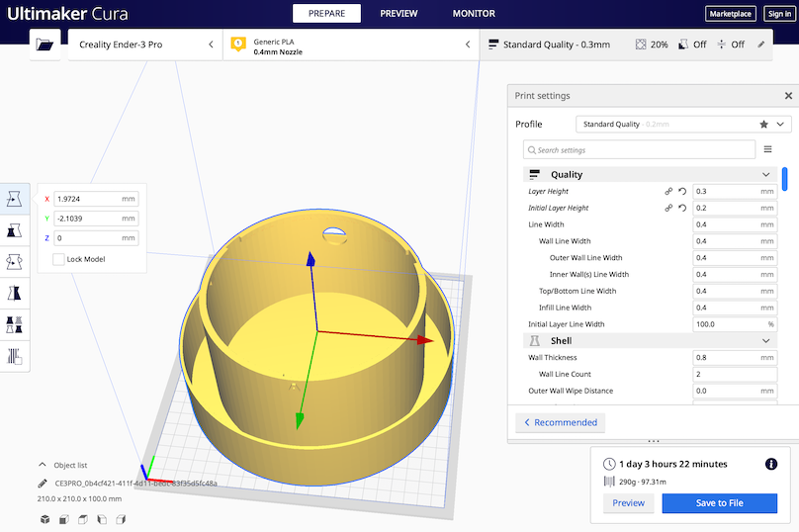Click star icon in Profile selector

point(763,125)
